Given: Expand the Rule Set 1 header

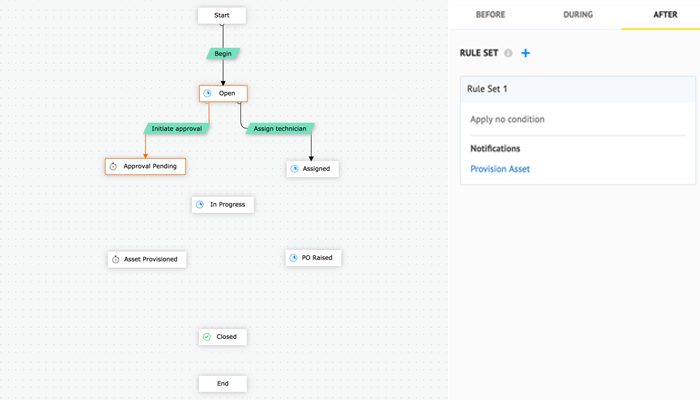Looking at the screenshot, I should pyautogui.click(x=577, y=89).
